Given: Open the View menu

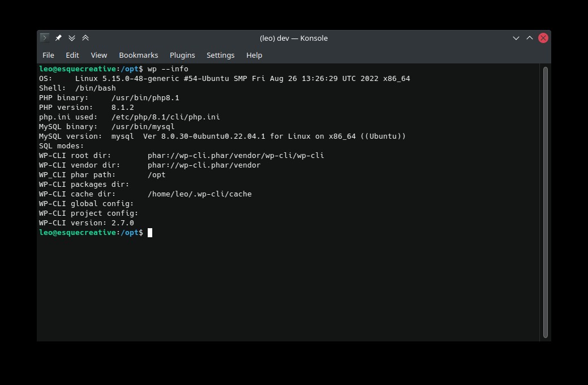Looking at the screenshot, I should pos(99,55).
